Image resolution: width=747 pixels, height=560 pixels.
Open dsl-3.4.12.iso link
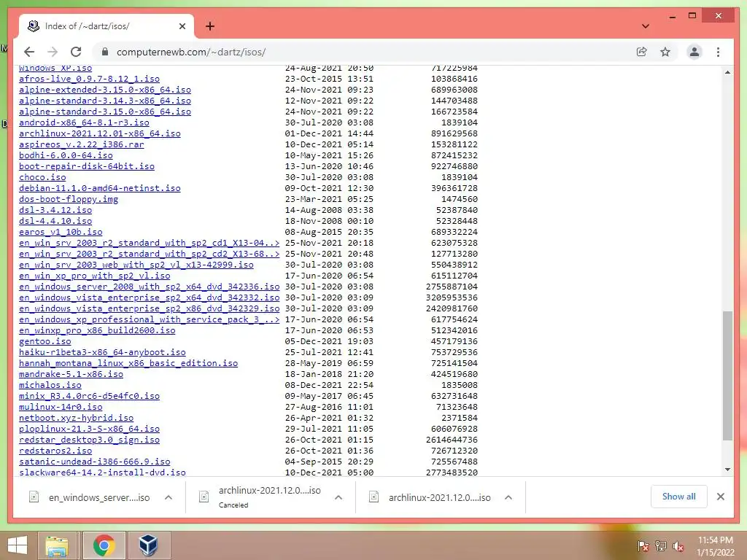[55, 211]
